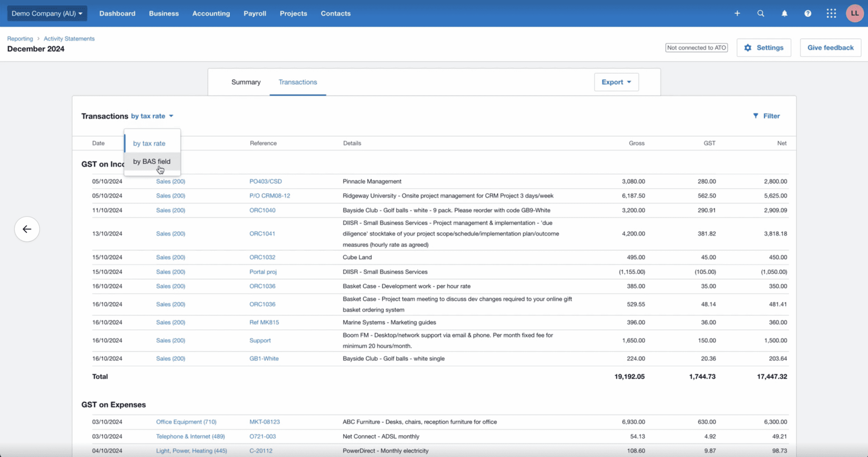Open the Demo Company organisation dropdown
Screen dimensions: 868x457
47,13
